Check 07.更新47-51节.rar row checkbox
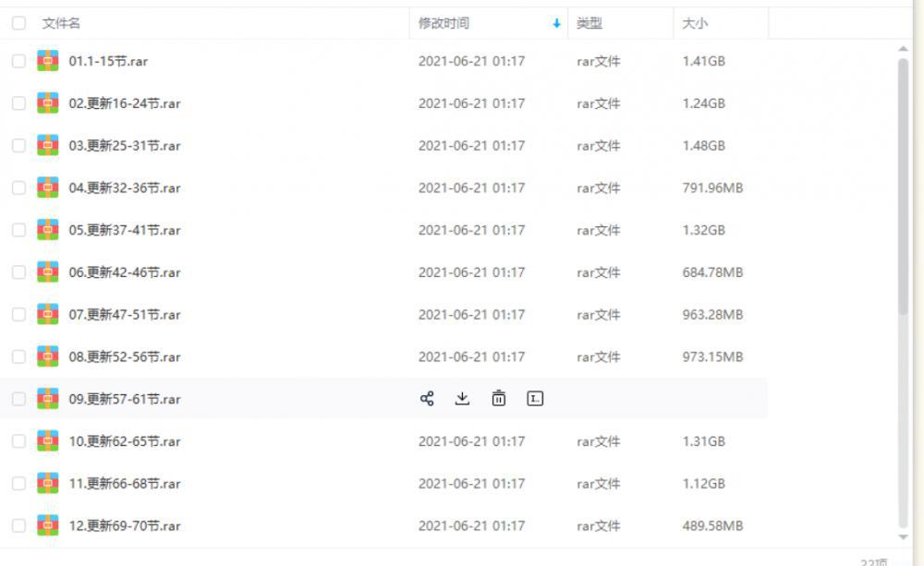924x566 pixels. pyautogui.click(x=18, y=314)
